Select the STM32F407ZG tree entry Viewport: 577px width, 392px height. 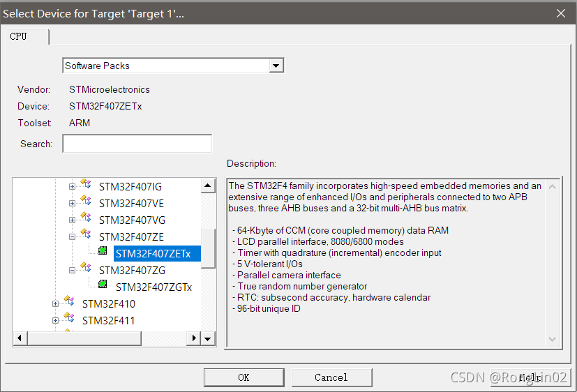point(132,270)
